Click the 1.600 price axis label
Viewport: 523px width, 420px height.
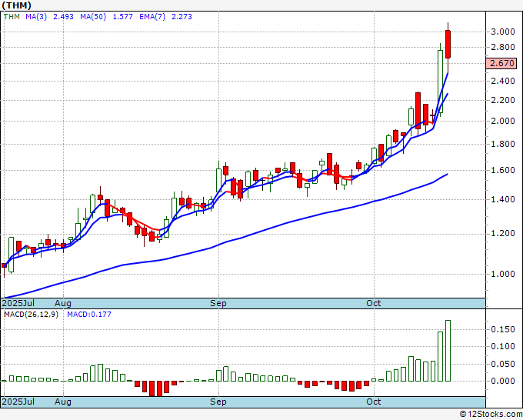pyautogui.click(x=503, y=170)
